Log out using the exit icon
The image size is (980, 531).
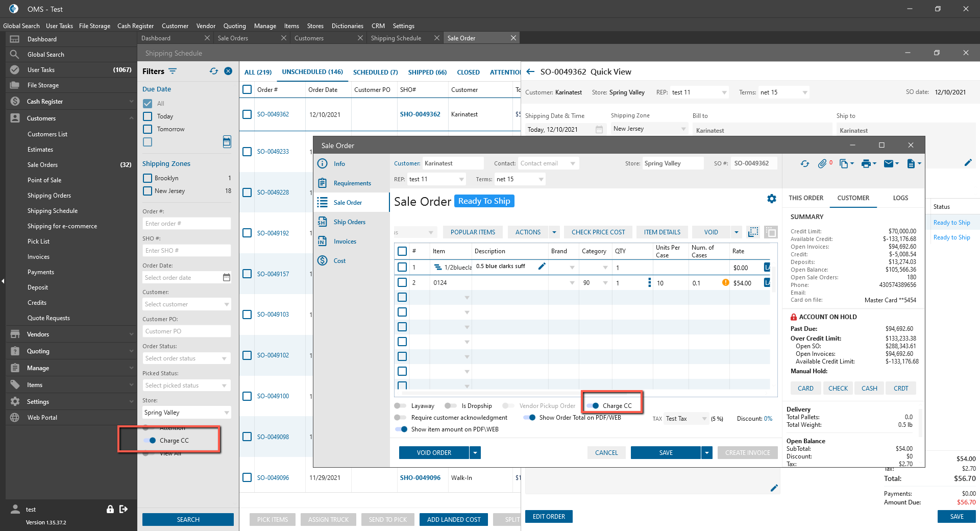(124, 509)
